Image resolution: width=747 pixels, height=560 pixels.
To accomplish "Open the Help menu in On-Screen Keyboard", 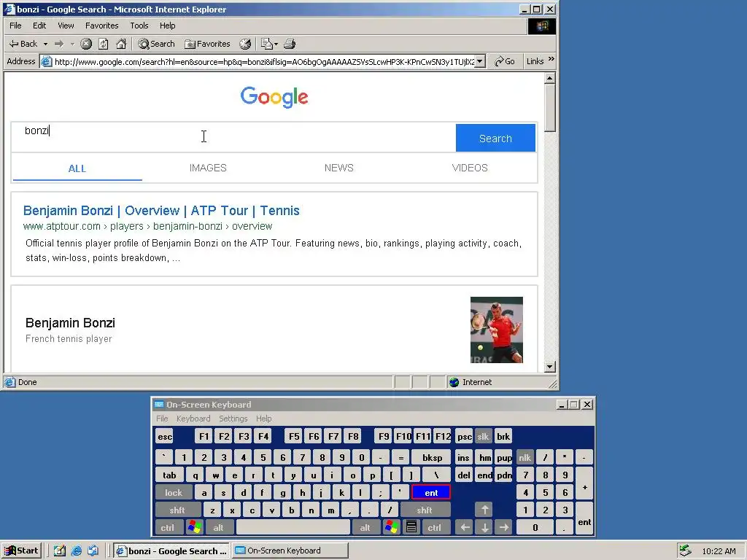I will (x=263, y=419).
